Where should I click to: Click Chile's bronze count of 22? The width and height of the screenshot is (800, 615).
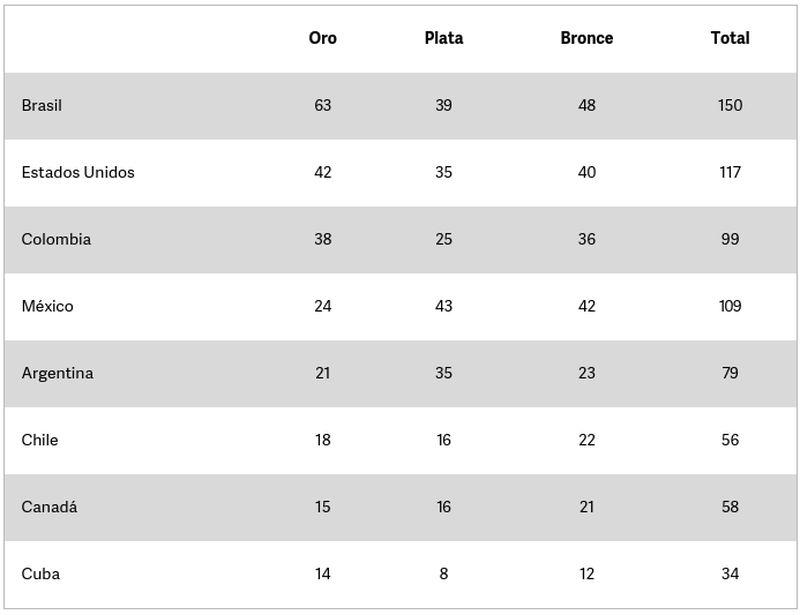(x=587, y=440)
